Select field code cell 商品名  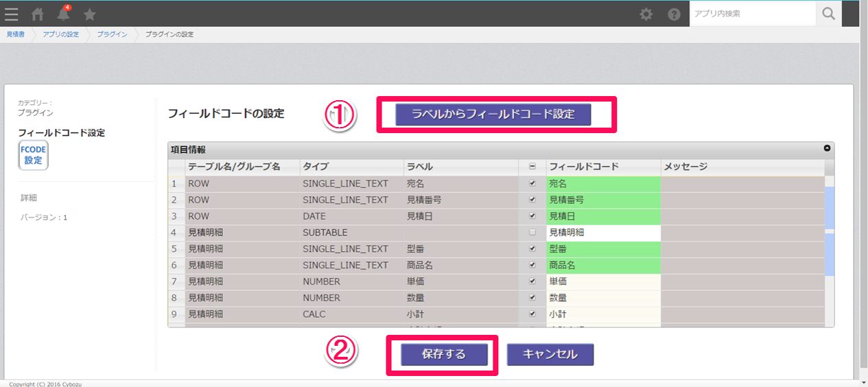603,266
